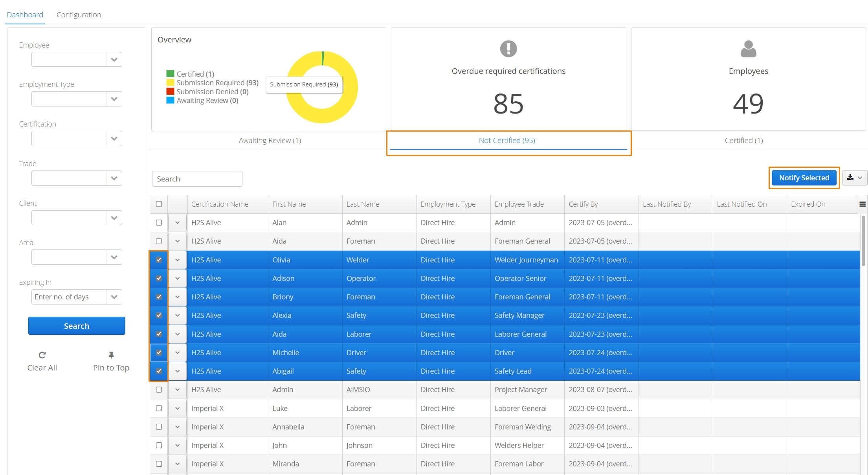The image size is (868, 475).
Task: Open the Not Certified (95) tab
Action: coord(507,140)
